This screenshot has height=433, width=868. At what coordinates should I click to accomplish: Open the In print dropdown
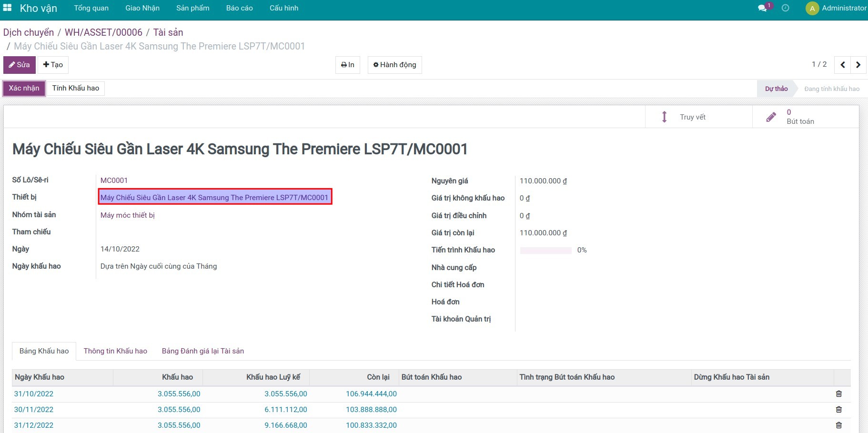click(348, 65)
